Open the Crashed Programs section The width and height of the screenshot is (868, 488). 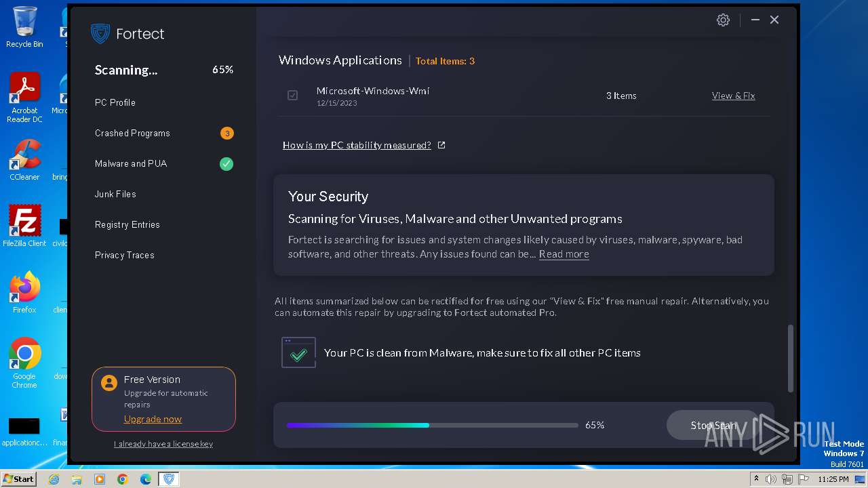[132, 134]
